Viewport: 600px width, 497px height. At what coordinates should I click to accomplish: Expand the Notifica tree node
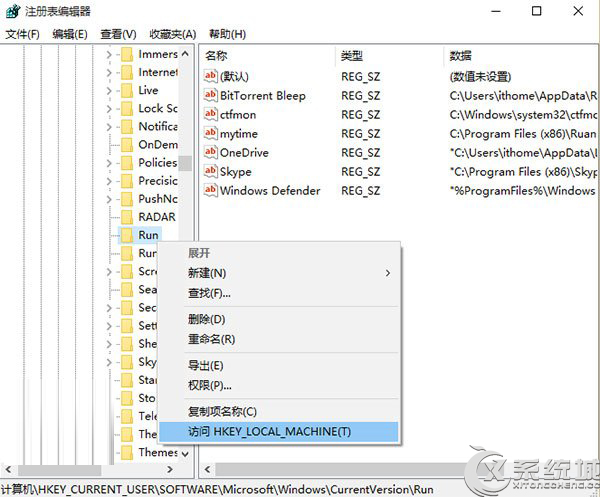point(109,127)
